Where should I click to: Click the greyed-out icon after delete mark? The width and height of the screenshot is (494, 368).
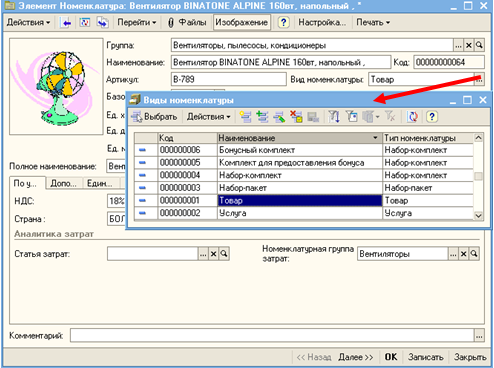(313, 117)
